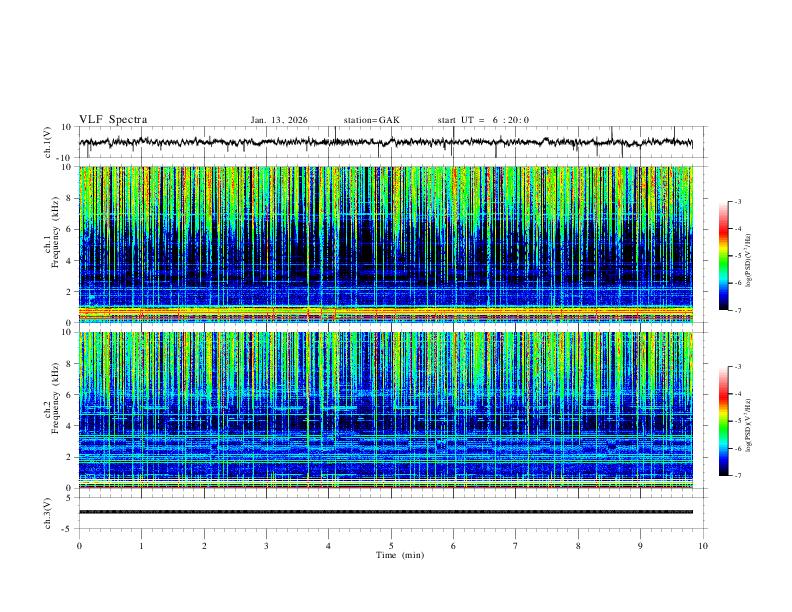
Task: Click the "station=GAK" label
Action: (371, 120)
